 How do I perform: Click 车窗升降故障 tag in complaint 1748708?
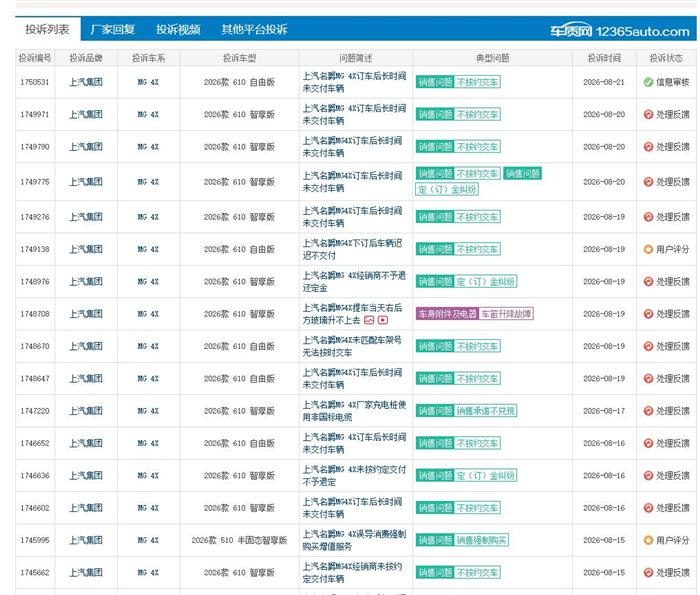[x=506, y=314]
